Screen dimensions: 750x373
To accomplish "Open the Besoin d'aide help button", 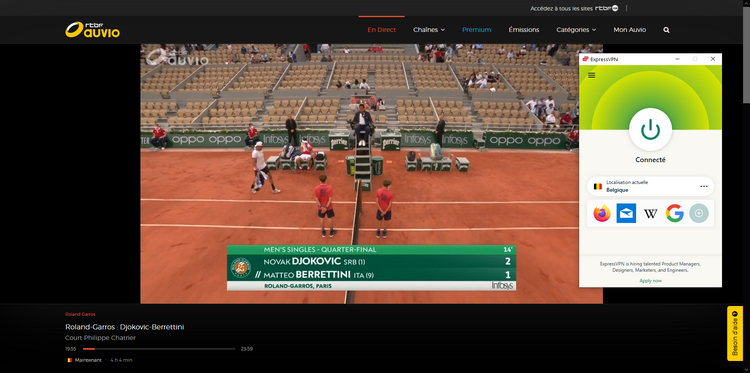I will pos(735,333).
